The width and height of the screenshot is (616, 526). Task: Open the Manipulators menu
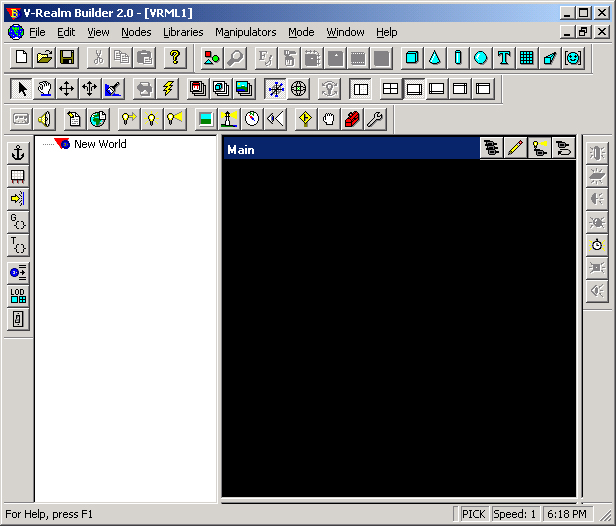tap(246, 32)
